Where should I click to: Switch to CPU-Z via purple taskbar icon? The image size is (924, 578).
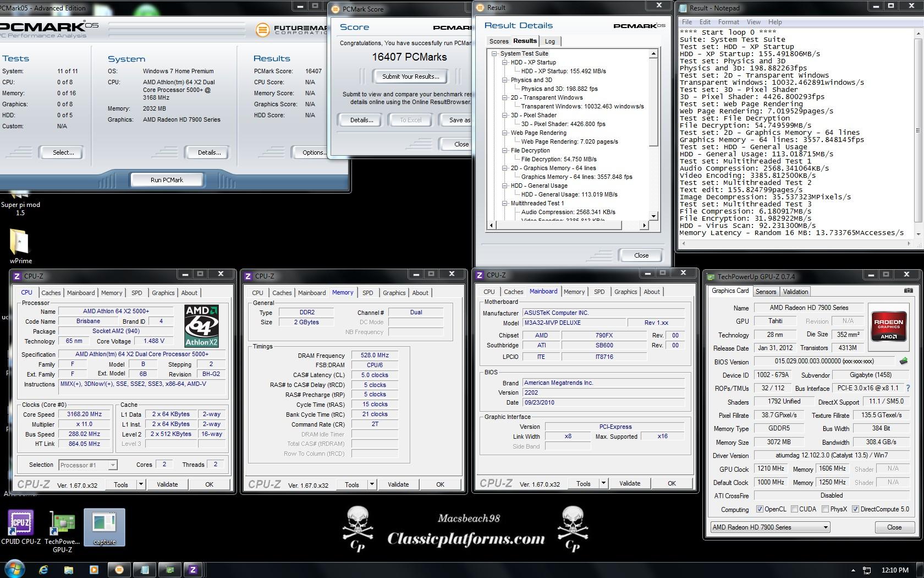(x=193, y=570)
